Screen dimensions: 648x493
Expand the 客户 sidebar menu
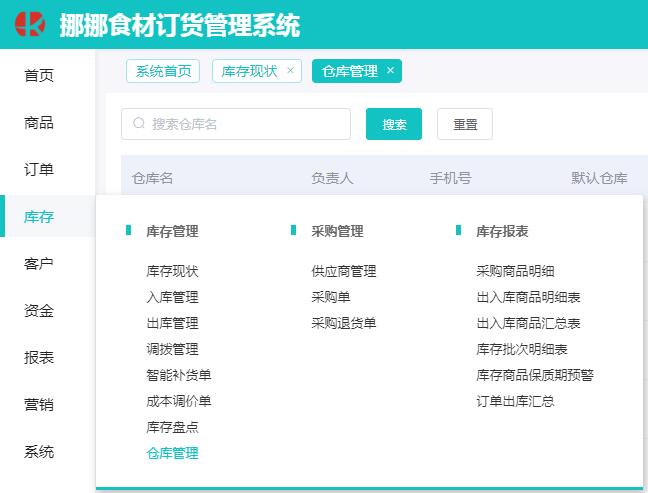click(x=39, y=264)
